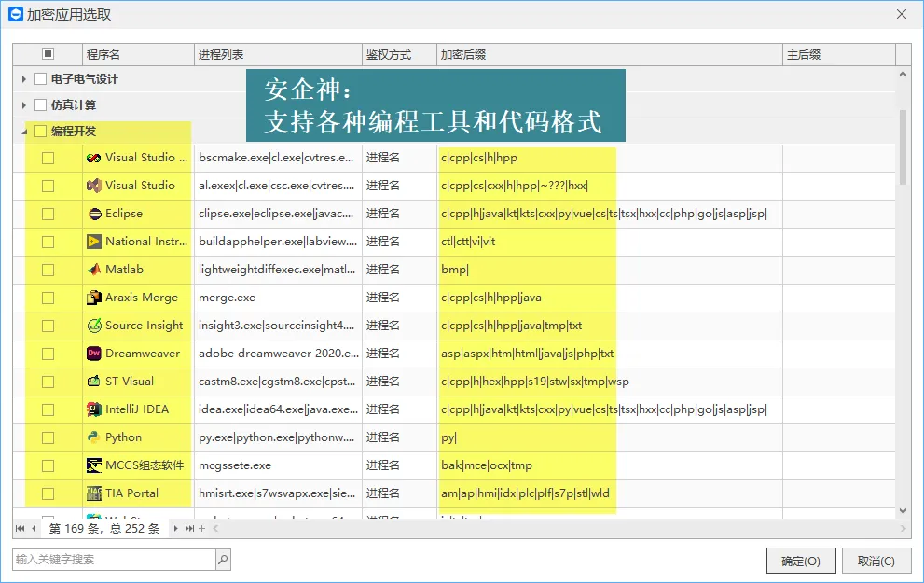The image size is (924, 583).
Task: Confirm with 确定(O) button
Action: [x=801, y=561]
